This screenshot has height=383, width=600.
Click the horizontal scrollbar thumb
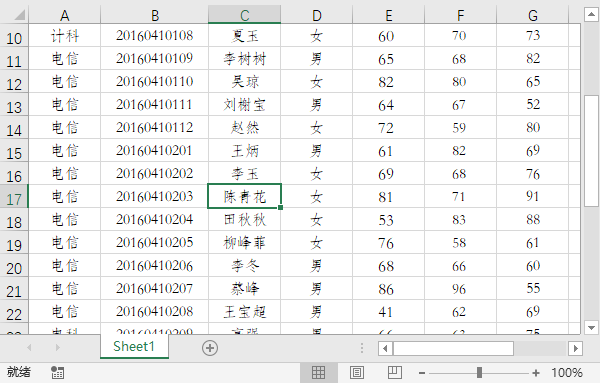coord(453,349)
